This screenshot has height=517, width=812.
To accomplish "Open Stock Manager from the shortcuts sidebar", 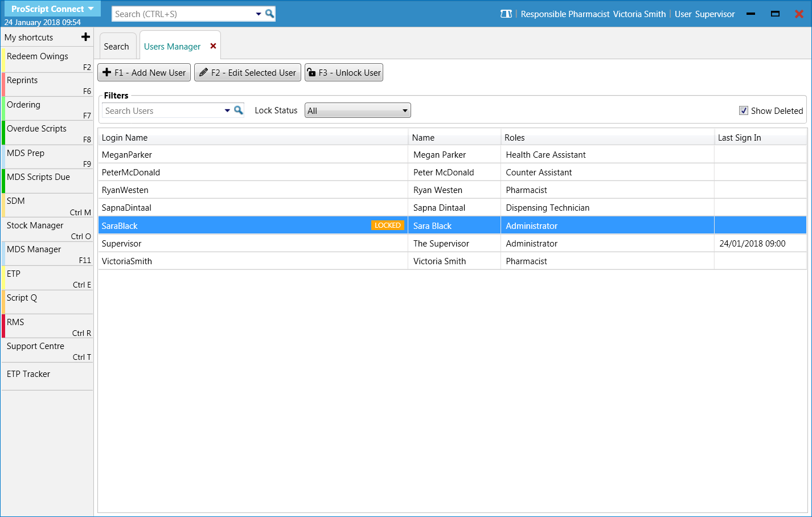I will point(47,229).
